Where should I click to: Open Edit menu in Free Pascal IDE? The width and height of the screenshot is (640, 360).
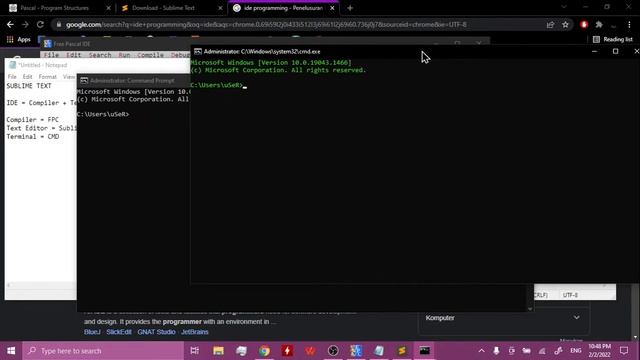click(73, 55)
